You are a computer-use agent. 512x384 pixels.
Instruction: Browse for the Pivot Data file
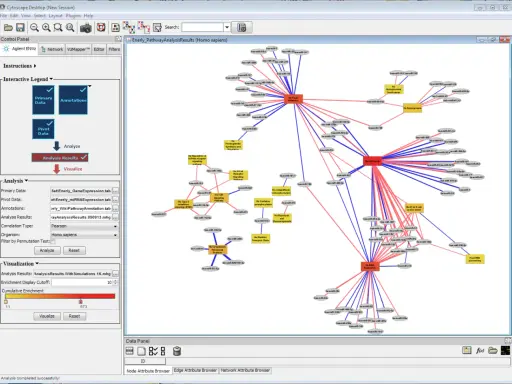click(115, 199)
